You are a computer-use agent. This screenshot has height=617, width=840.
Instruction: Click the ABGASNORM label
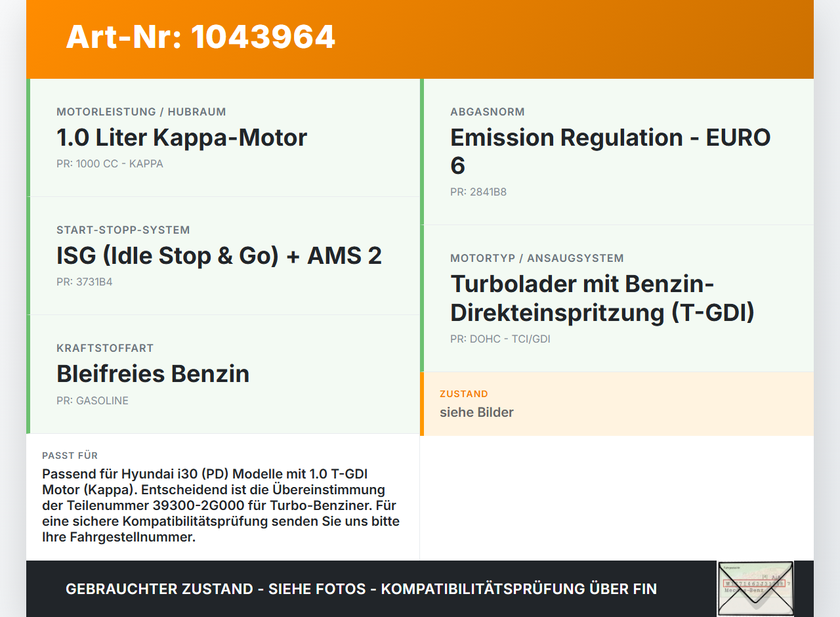coord(488,112)
